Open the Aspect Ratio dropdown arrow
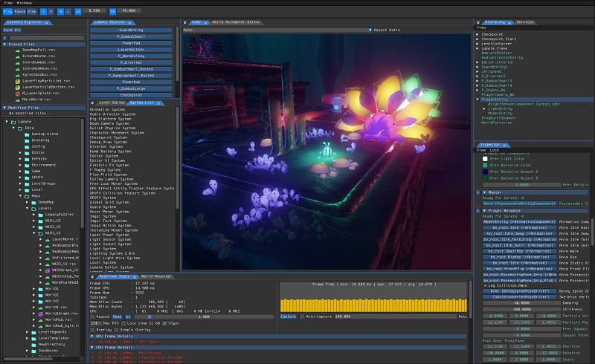This screenshot has width=595, height=364. point(370,30)
